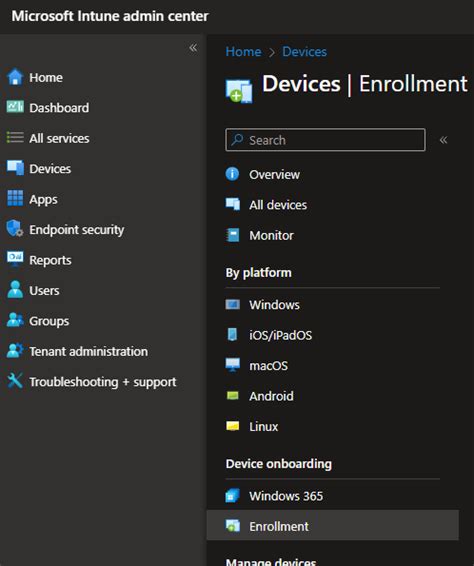474x566 pixels.
Task: Click the Troubleshooting + support wrench icon
Action: 15,380
